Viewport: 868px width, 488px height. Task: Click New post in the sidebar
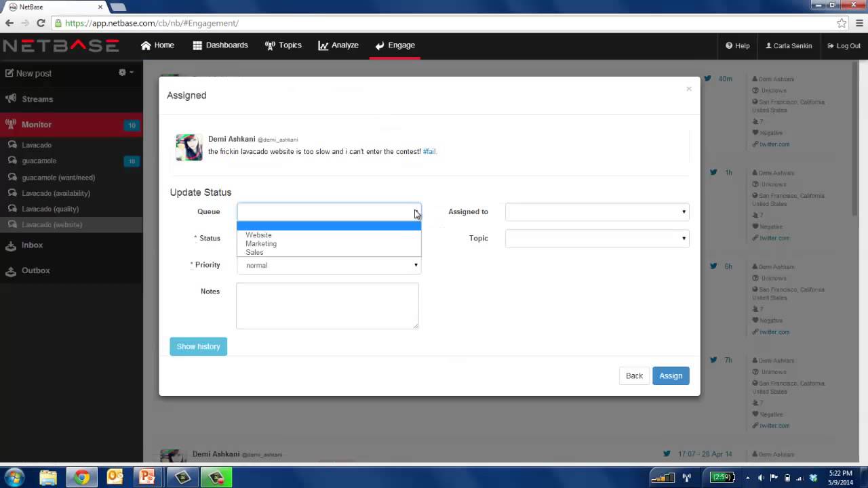click(28, 73)
